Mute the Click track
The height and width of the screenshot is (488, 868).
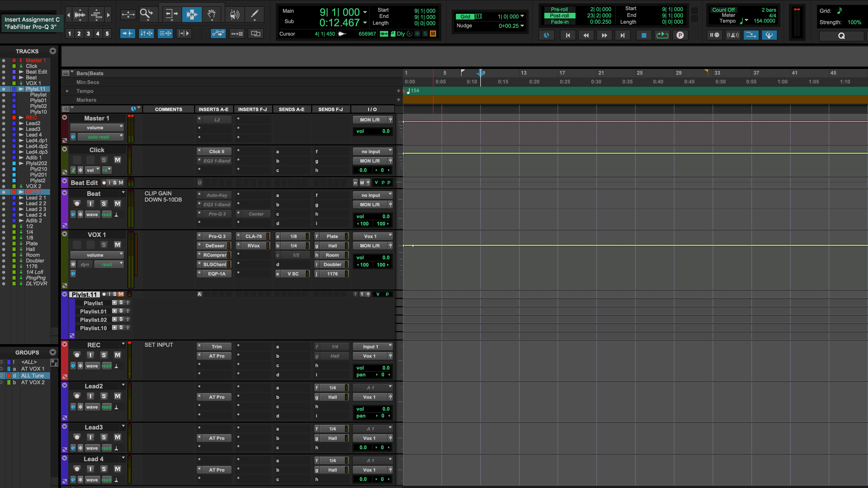coord(117,160)
